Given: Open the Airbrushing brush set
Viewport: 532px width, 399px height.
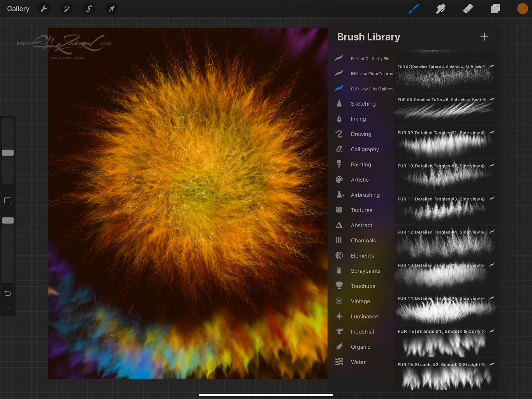Looking at the screenshot, I should [x=365, y=195].
